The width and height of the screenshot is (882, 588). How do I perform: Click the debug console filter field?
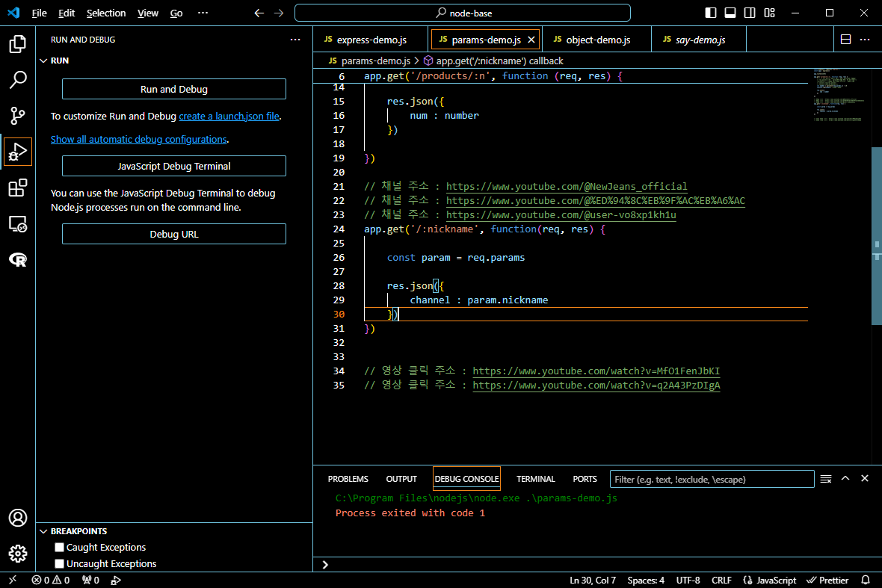click(712, 479)
